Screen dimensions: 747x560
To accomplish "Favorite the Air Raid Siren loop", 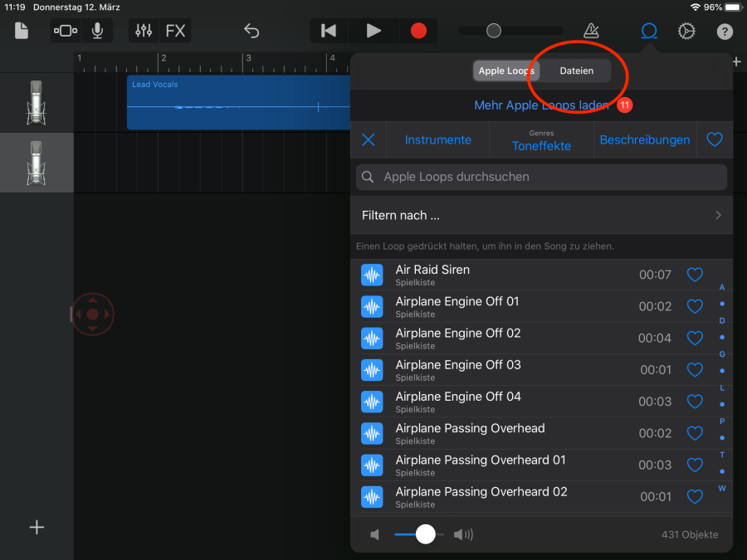I will tap(695, 275).
